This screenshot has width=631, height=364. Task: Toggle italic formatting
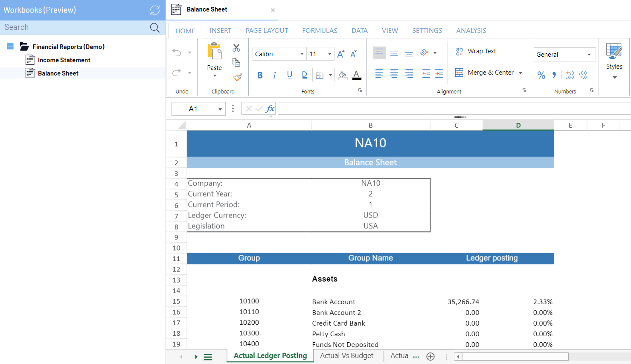(x=274, y=75)
